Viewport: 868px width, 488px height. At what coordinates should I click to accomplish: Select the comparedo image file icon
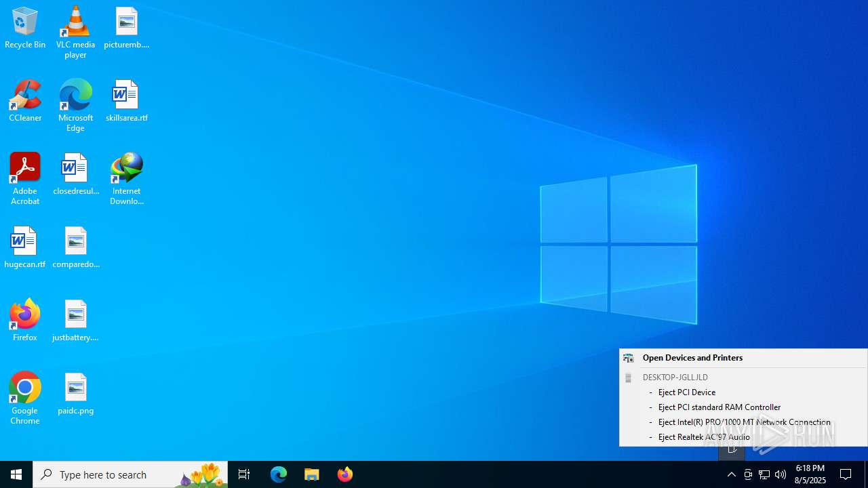point(75,248)
